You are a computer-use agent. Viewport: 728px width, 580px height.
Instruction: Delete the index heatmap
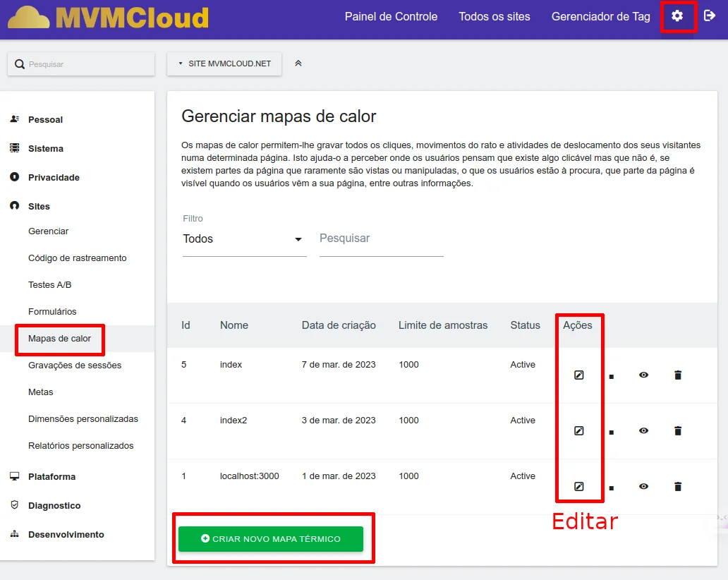(678, 375)
